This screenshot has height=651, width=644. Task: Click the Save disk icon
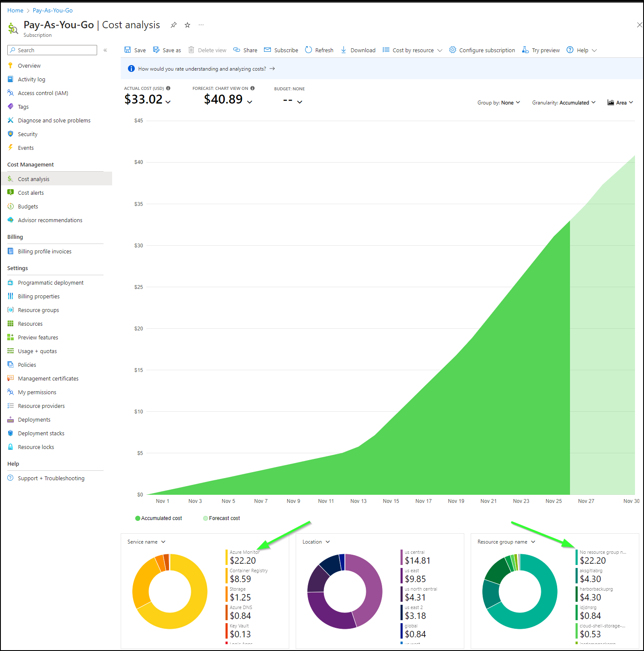click(128, 50)
